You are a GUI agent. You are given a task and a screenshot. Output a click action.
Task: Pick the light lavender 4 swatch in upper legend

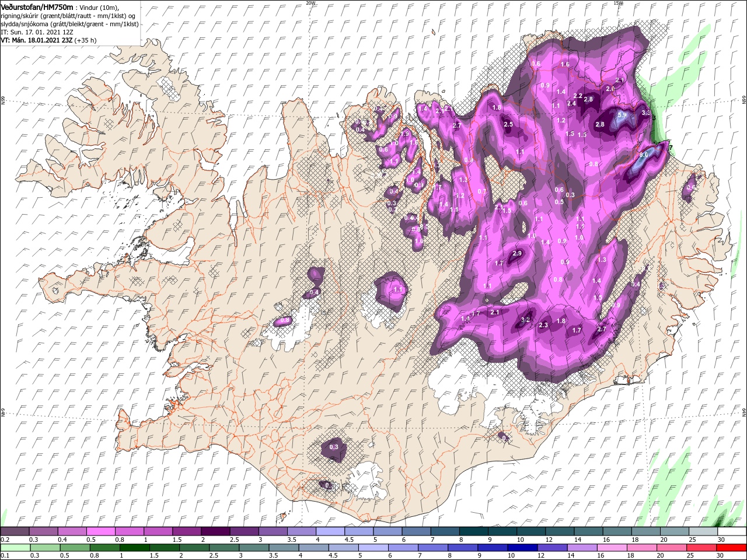pos(330,531)
